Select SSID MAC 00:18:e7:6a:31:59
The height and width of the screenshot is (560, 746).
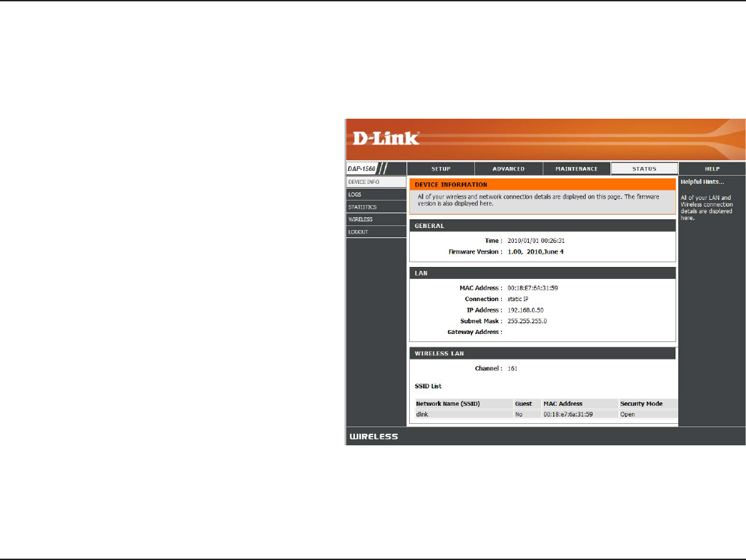click(568, 414)
